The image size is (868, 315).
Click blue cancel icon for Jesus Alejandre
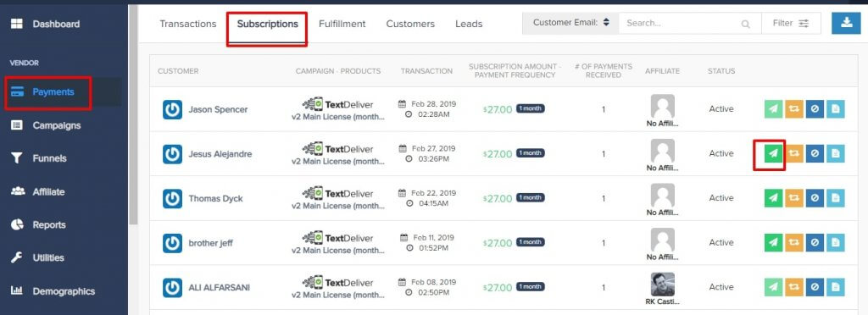point(815,153)
